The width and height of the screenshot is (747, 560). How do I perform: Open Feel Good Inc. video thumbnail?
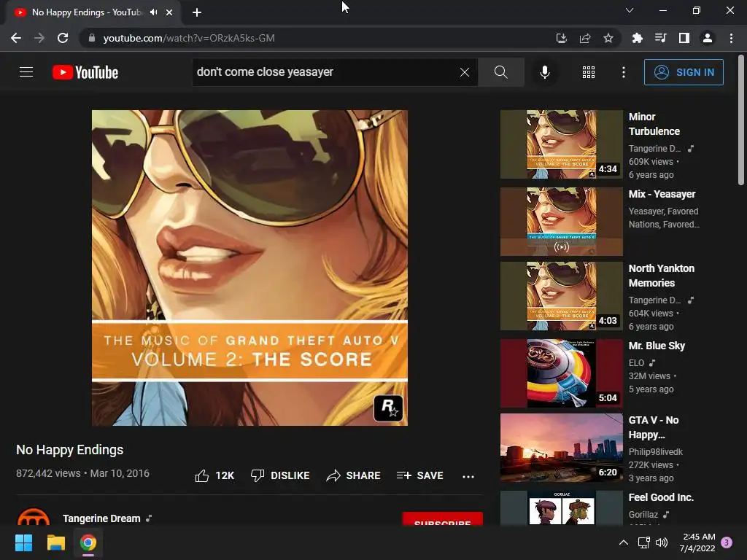(561, 508)
